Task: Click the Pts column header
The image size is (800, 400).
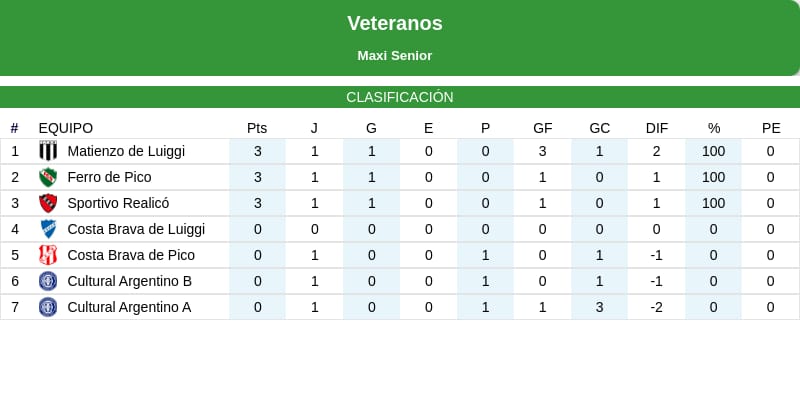Action: point(257,128)
